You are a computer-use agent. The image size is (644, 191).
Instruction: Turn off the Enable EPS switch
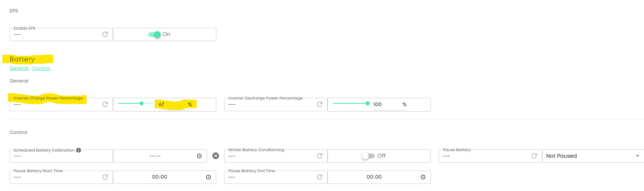tap(154, 34)
